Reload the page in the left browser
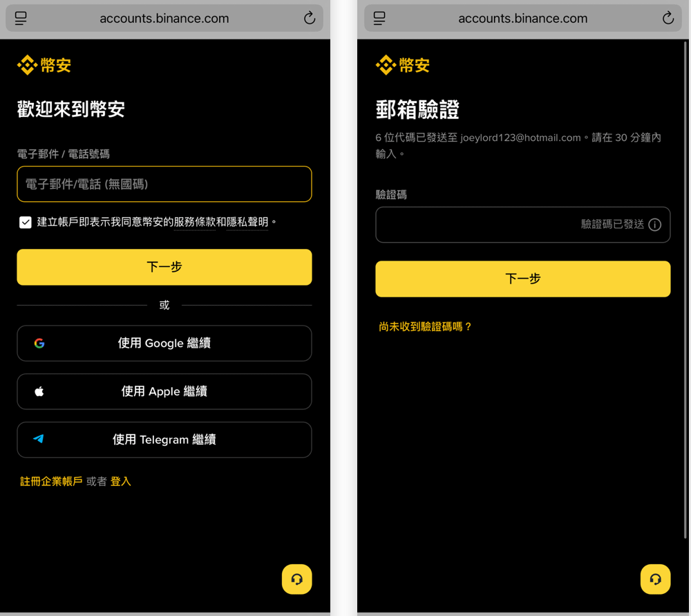This screenshot has height=616, width=691. point(310,18)
